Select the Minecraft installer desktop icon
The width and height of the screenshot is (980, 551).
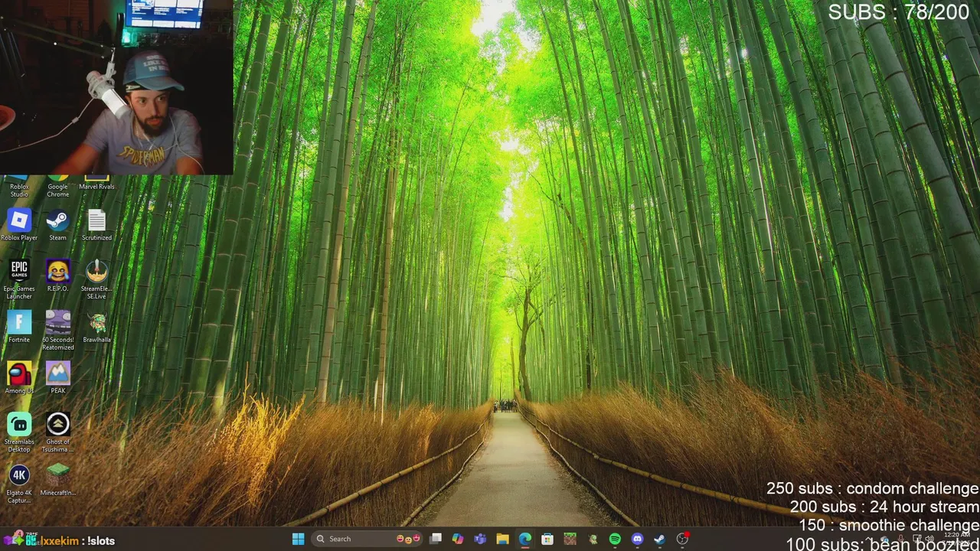pyautogui.click(x=57, y=480)
